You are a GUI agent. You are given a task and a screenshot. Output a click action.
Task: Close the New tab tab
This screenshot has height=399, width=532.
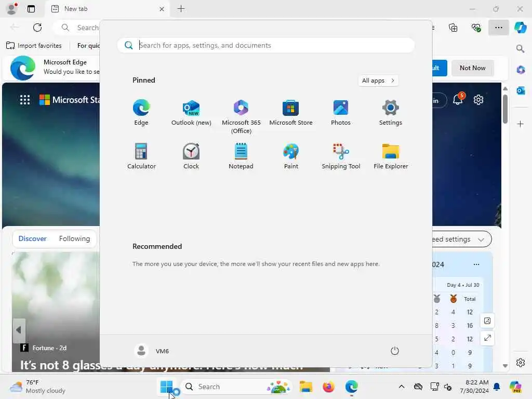click(x=162, y=9)
